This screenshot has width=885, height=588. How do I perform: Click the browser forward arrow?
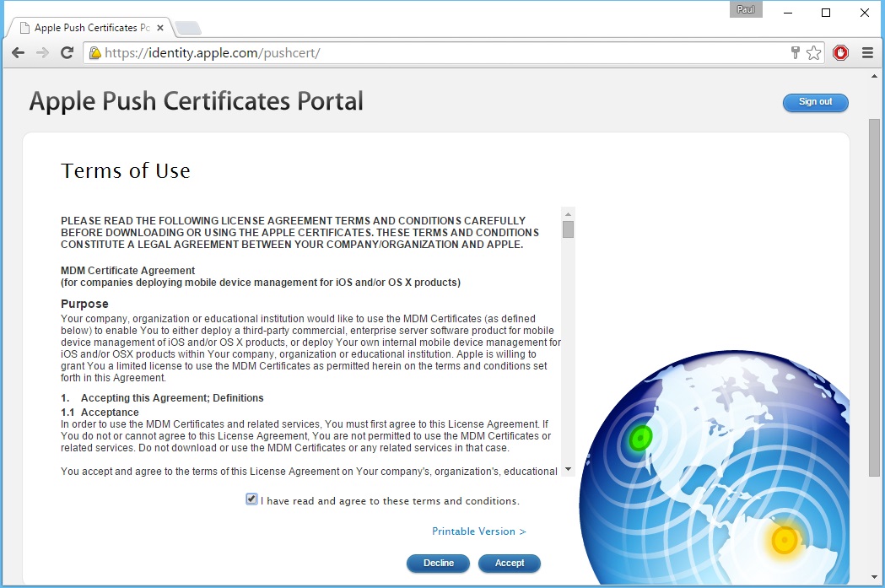[42, 53]
